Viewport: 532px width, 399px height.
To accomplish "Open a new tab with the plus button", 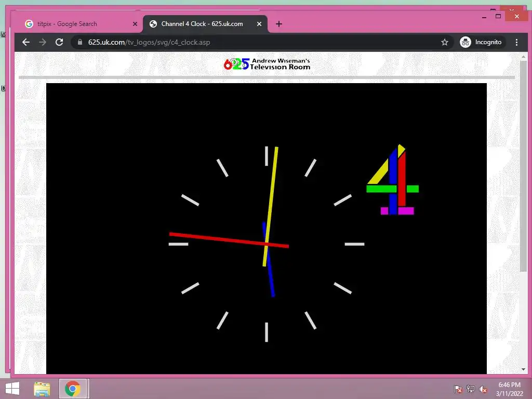I will 279,24.
